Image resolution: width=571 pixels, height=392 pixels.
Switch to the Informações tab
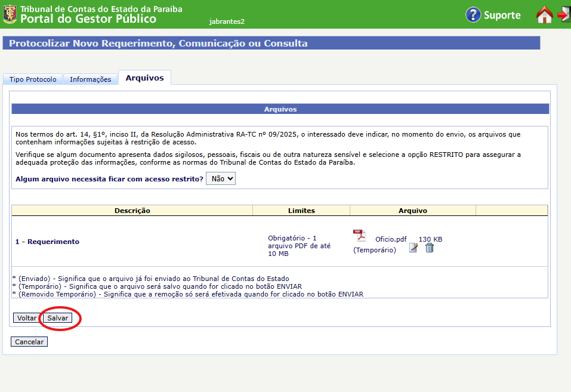click(x=90, y=79)
